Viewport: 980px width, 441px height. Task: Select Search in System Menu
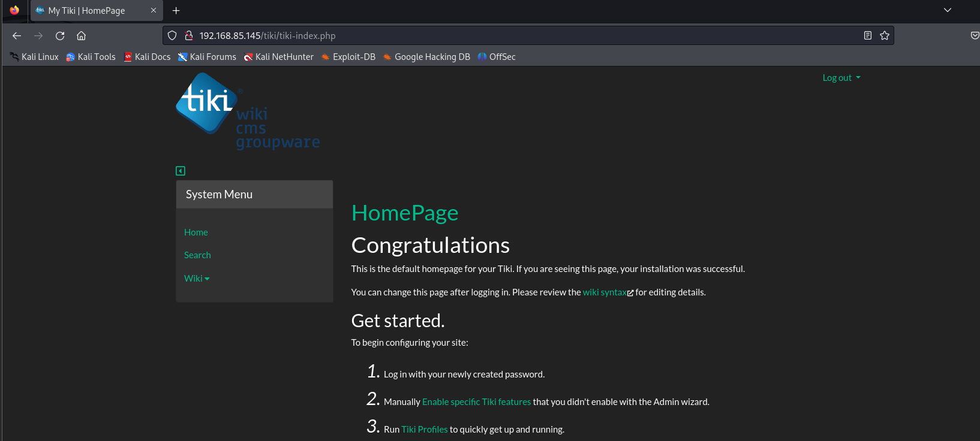(197, 255)
